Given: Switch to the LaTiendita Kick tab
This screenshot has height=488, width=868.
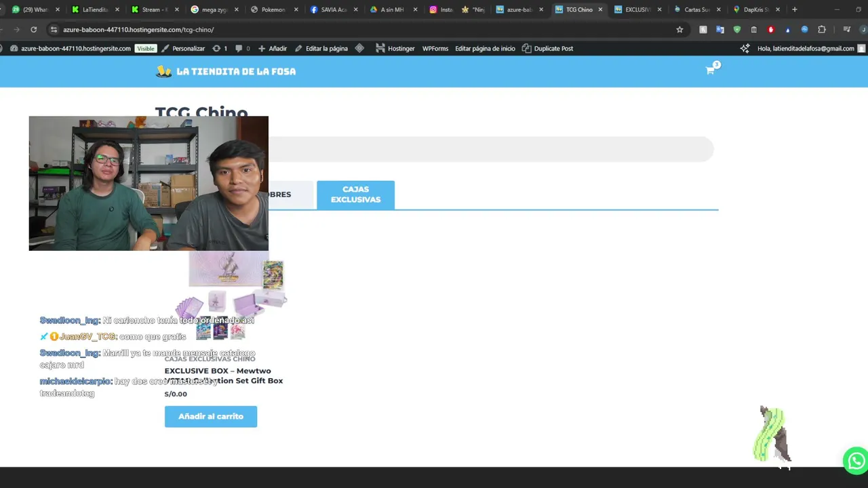Looking at the screenshot, I should point(95,9).
